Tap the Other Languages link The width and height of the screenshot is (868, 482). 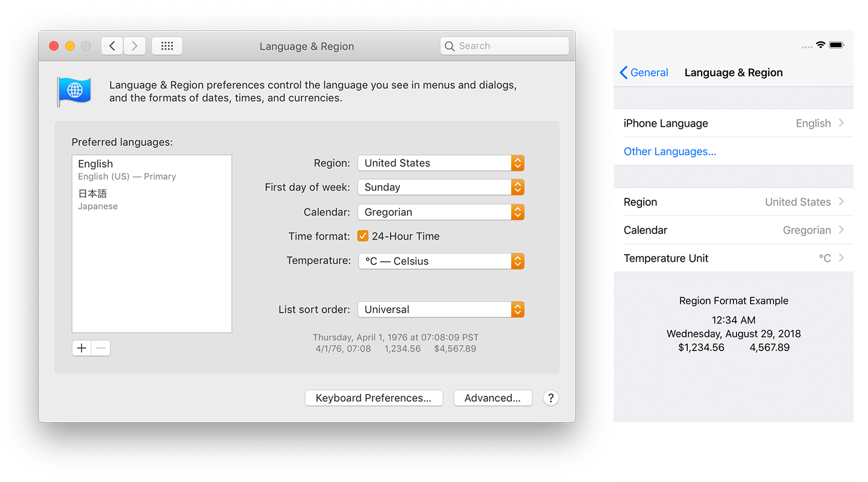(670, 151)
